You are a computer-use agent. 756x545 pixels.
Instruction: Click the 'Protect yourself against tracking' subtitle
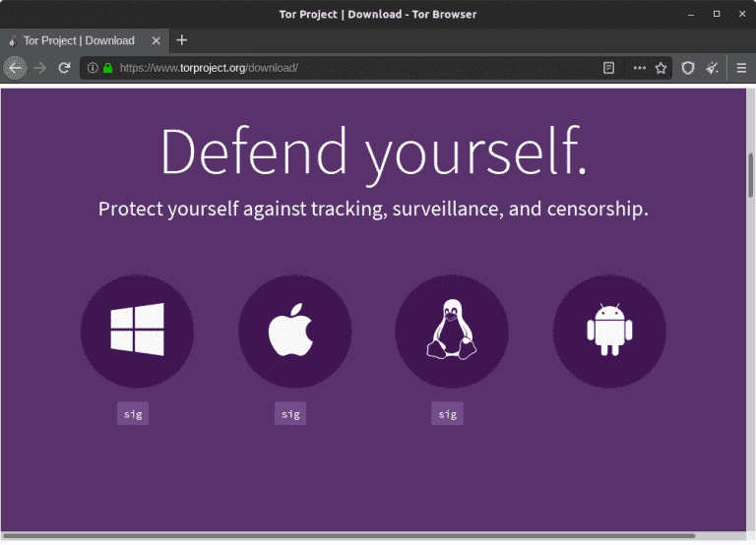(374, 210)
